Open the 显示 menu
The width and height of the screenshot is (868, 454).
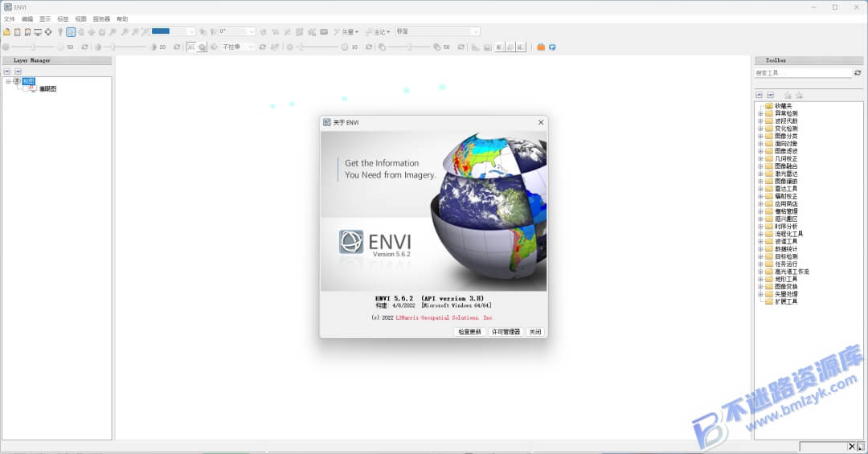[45, 18]
